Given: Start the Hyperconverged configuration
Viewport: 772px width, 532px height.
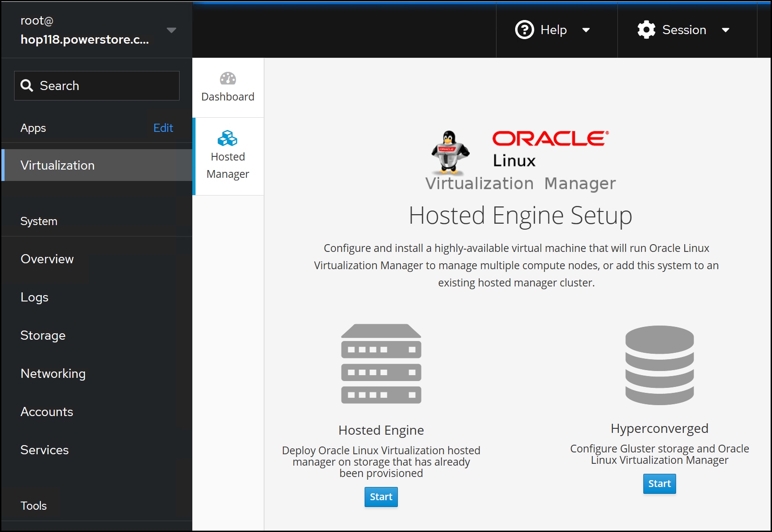Looking at the screenshot, I should coord(659,484).
